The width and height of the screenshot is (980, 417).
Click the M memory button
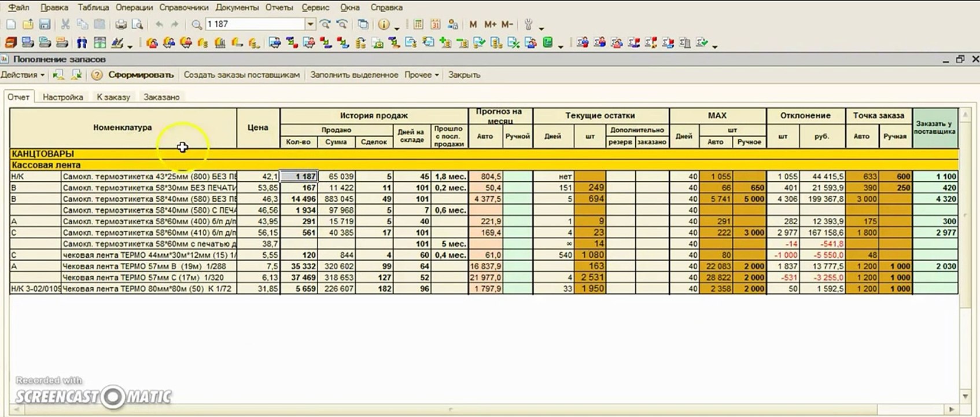[473, 24]
